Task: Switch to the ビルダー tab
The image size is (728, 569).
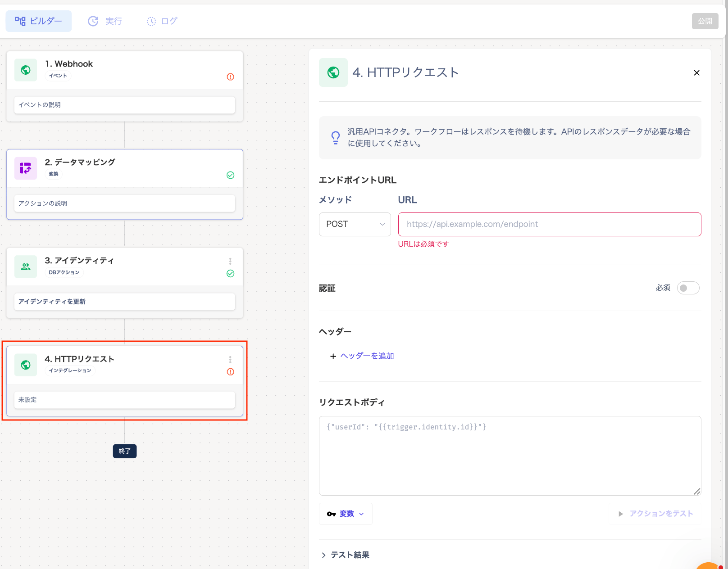Action: [38, 21]
